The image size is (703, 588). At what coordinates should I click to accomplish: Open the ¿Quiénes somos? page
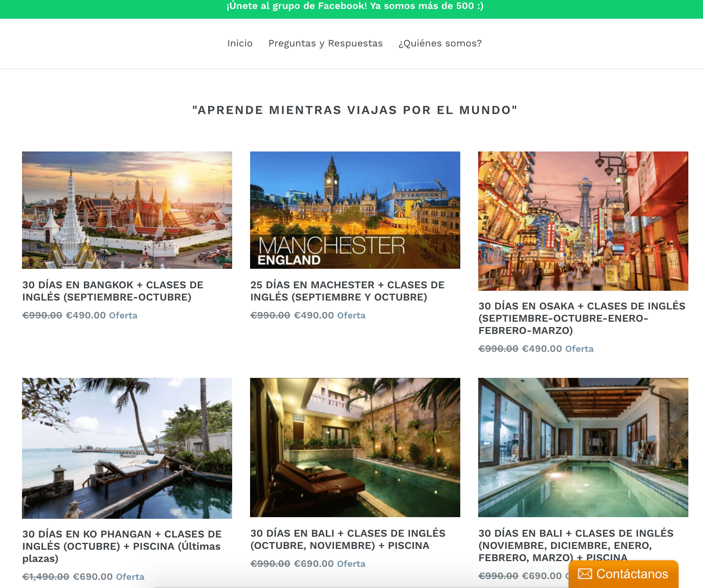[x=440, y=43]
